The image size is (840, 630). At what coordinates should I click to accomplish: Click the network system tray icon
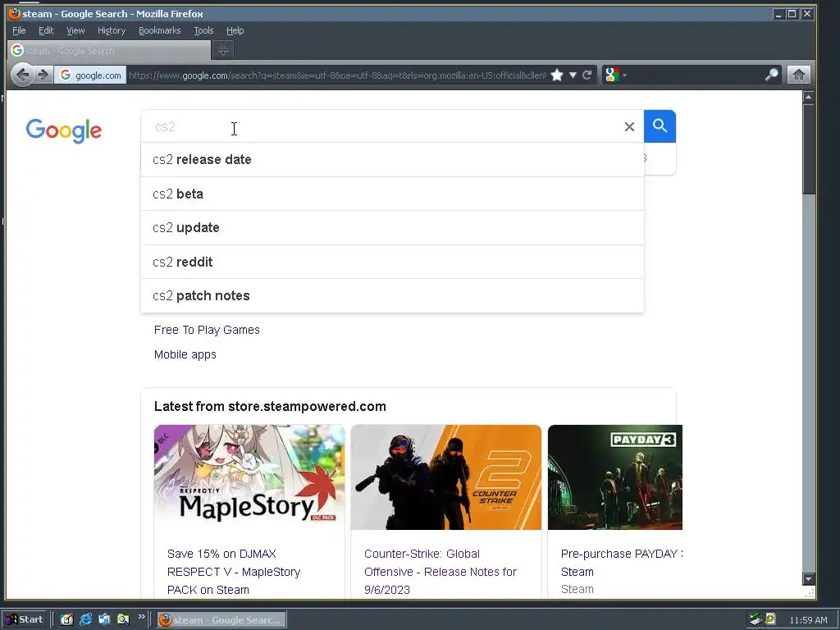pos(756,620)
